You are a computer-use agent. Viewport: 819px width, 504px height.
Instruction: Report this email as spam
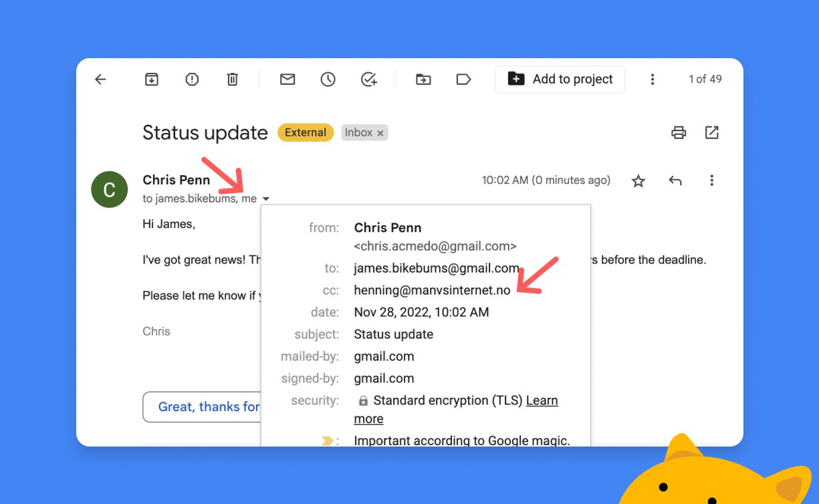click(192, 80)
